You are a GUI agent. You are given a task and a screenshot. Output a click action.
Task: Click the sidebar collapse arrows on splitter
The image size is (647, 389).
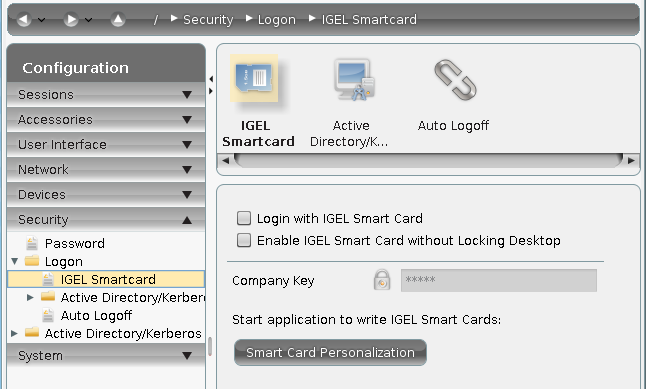click(x=211, y=85)
